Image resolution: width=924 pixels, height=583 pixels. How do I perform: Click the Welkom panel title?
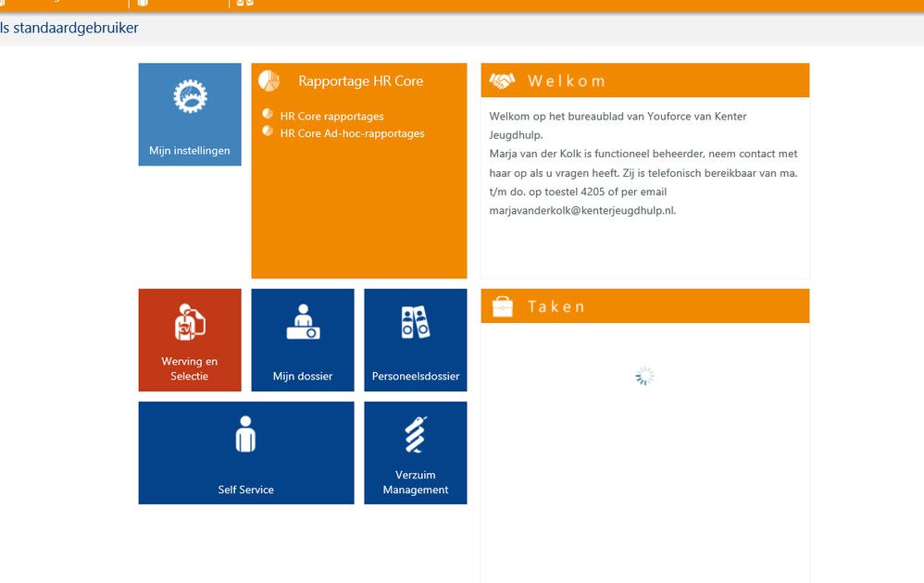click(567, 81)
